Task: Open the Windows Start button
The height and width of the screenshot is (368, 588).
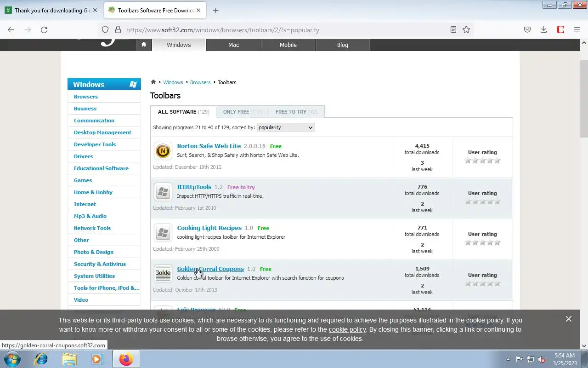Action: pos(11,359)
